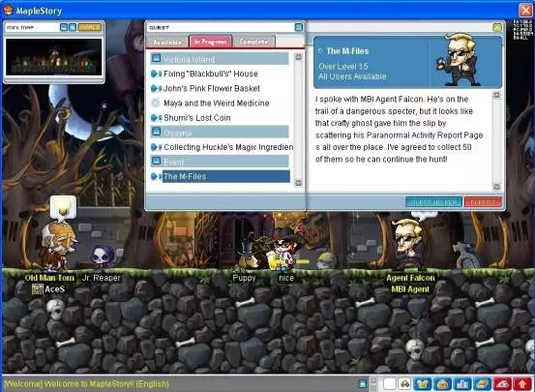Collapse the Event quest category
535x392 pixels.
tap(156, 161)
